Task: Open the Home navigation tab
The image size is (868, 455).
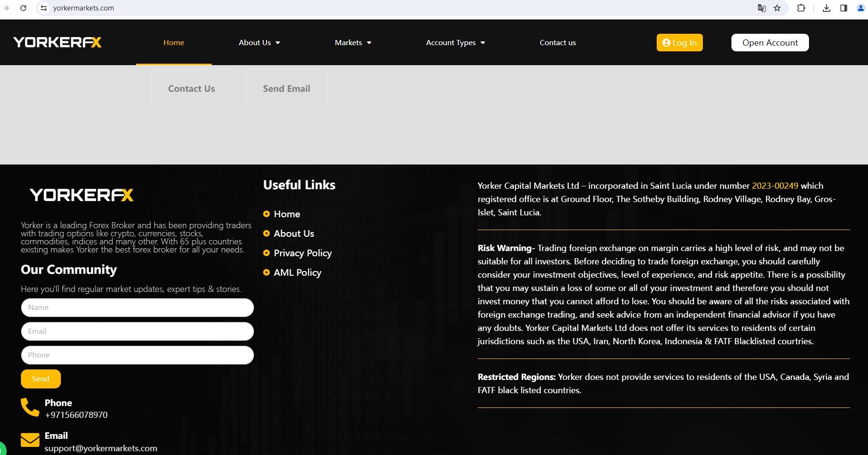Action: (x=174, y=42)
